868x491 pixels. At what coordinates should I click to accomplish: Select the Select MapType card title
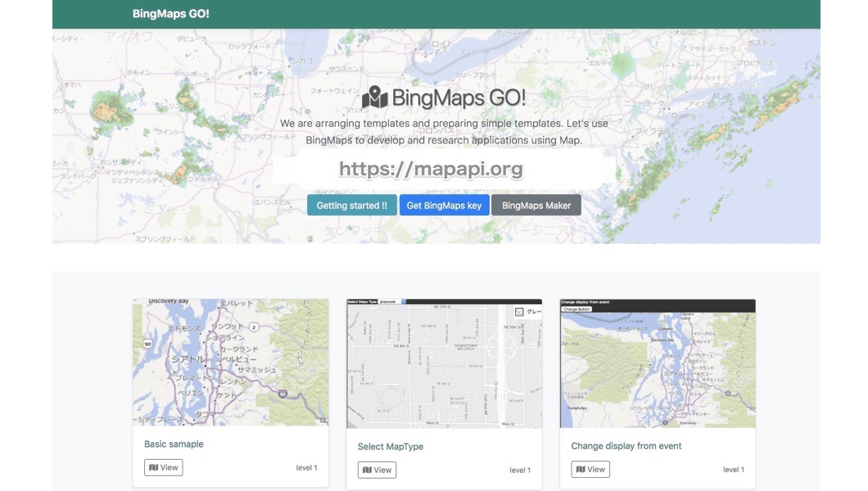click(x=391, y=447)
